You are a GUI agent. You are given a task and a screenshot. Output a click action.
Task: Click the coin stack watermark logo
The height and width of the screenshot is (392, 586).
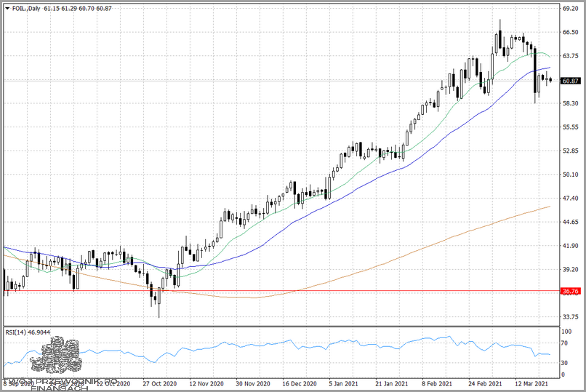(x=59, y=358)
